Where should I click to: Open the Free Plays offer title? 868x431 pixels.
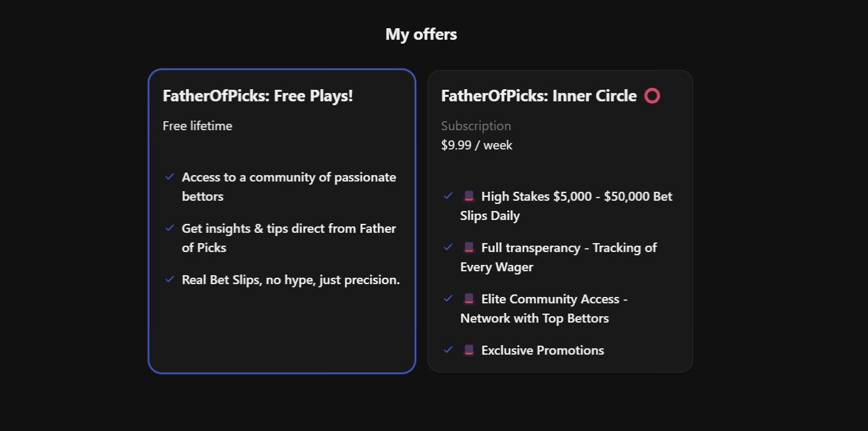coord(257,95)
